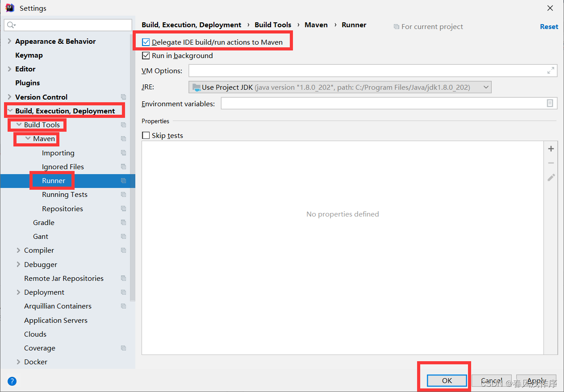Expand the Version Control section
This screenshot has height=392, width=564.
click(10, 97)
